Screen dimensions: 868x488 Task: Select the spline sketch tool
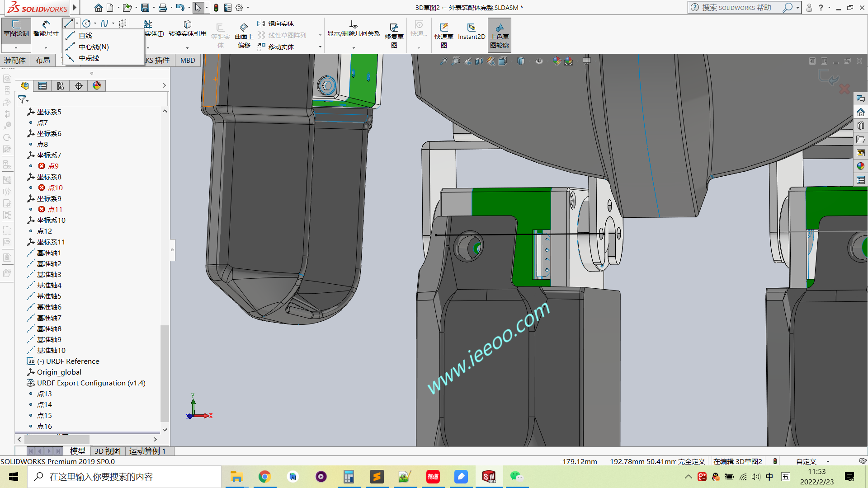tap(104, 23)
